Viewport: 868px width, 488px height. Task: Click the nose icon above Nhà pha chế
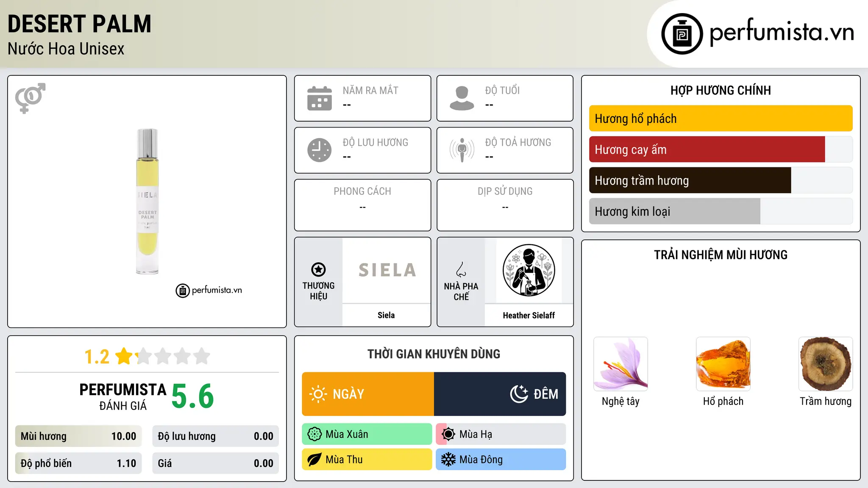461,269
